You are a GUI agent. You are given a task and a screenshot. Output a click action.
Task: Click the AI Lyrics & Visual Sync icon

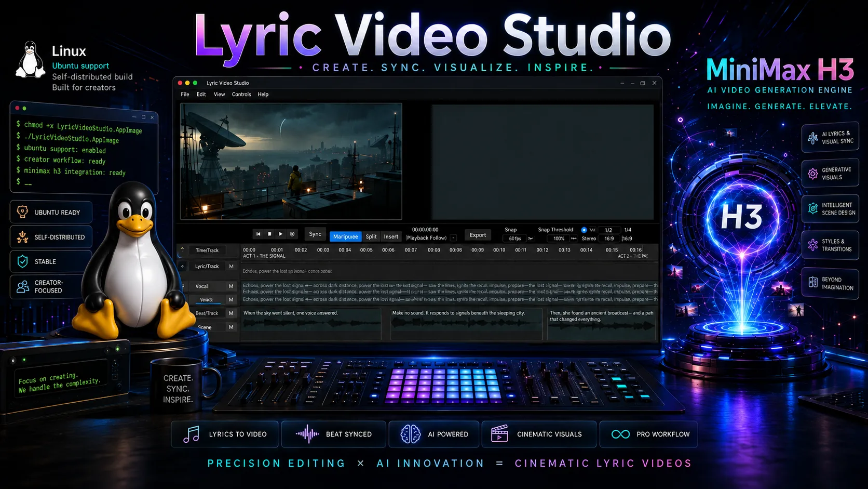tap(812, 138)
